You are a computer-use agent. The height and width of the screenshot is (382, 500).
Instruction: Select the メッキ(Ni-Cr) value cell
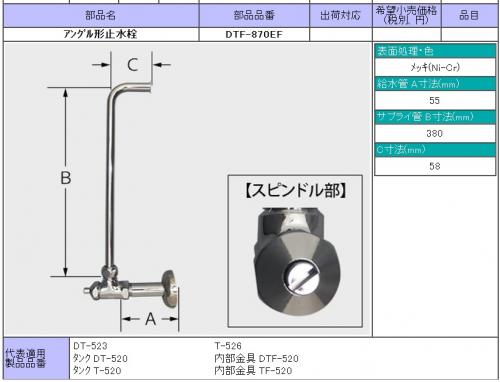pos(435,67)
